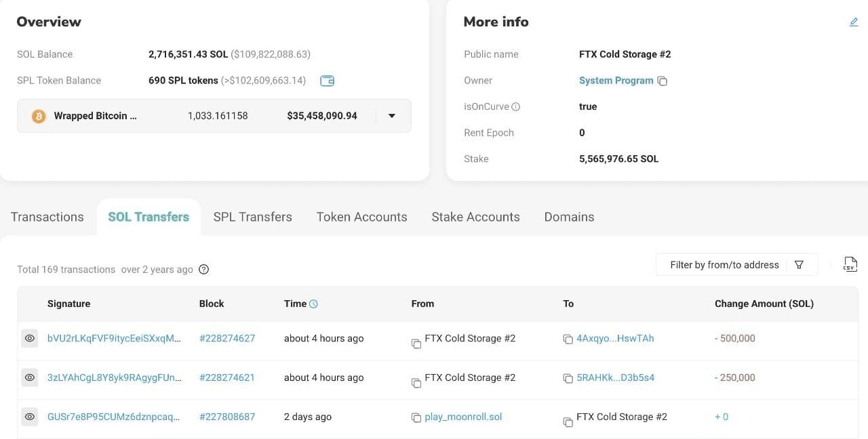Image resolution: width=868 pixels, height=439 pixels.
Task: Click the edit pencil icon in More info
Action: click(x=854, y=22)
